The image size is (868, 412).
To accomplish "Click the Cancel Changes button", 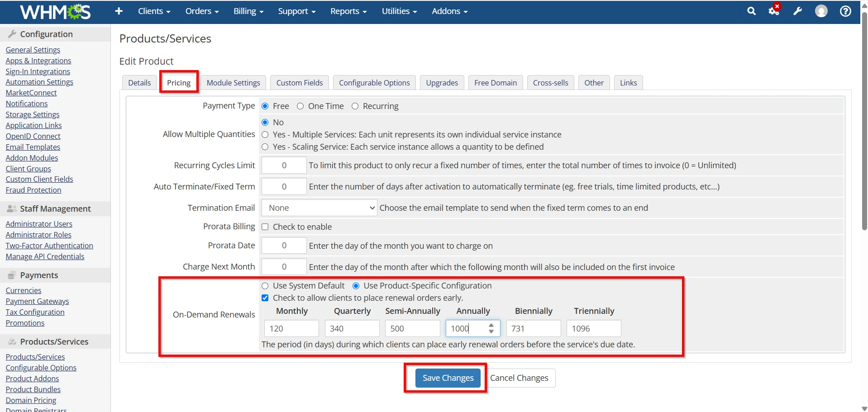I will click(520, 378).
